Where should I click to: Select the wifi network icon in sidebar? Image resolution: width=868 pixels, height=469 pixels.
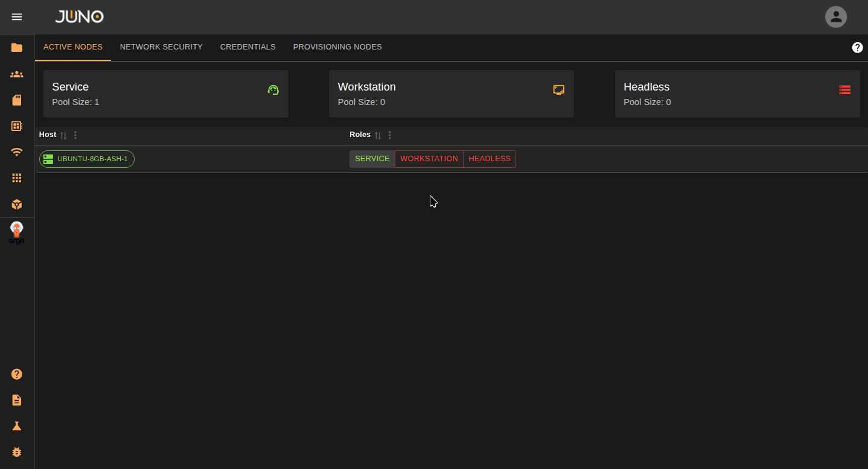click(17, 152)
